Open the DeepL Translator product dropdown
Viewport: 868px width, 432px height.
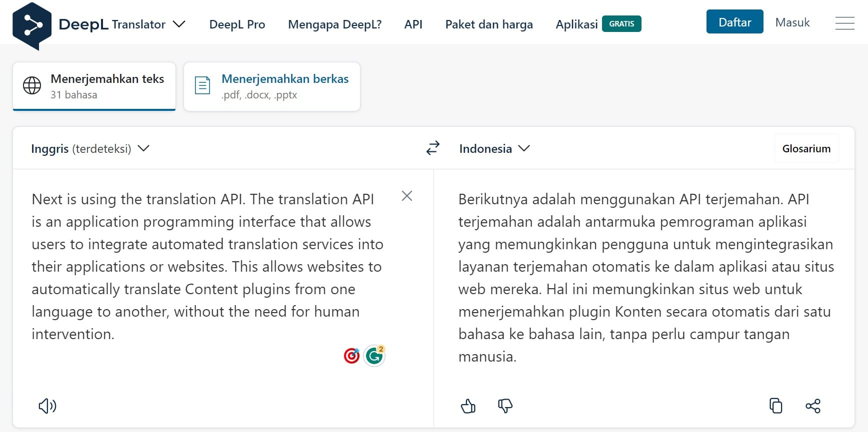click(148, 24)
